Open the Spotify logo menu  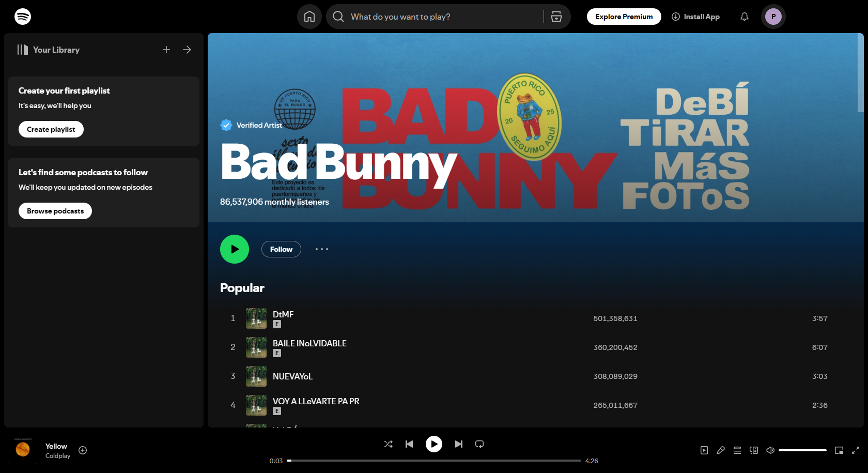(23, 16)
